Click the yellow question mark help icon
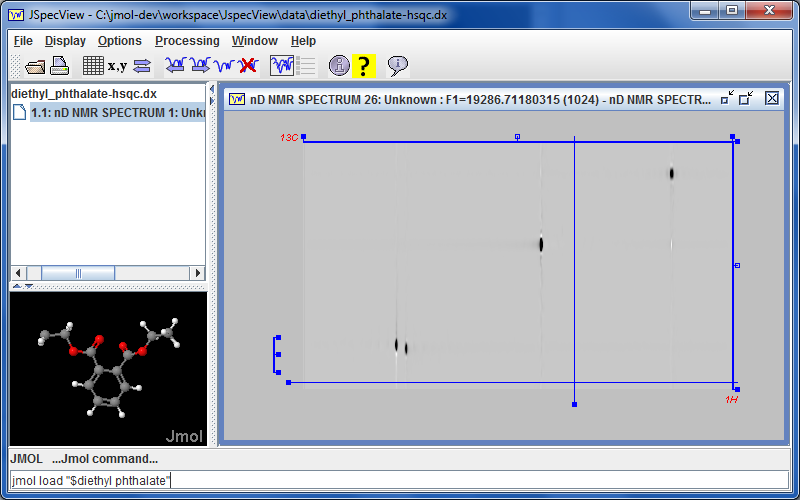The image size is (800, 500). 364,66
